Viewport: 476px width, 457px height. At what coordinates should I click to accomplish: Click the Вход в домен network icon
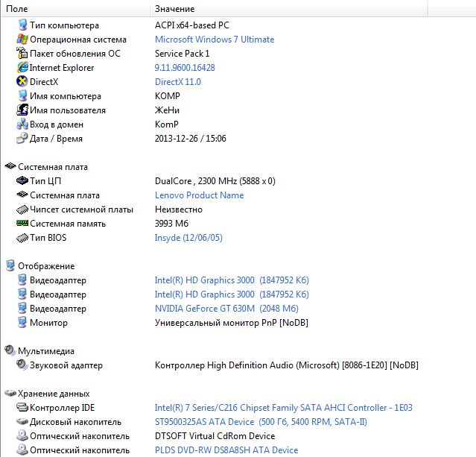coord(22,124)
